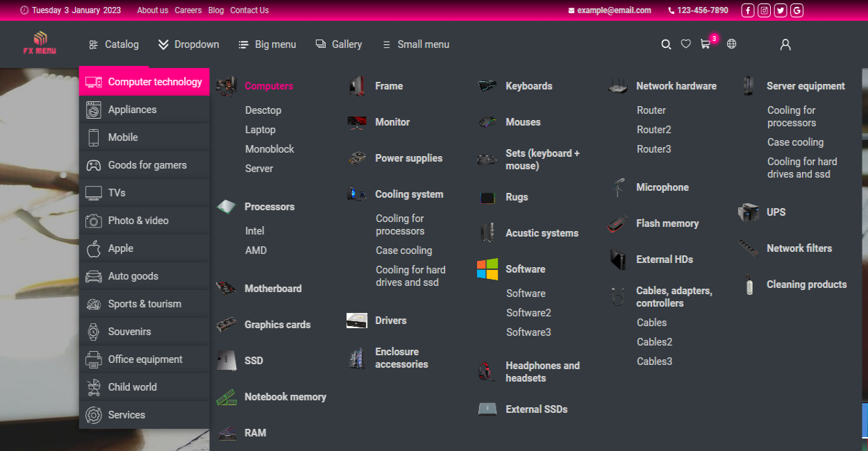The width and height of the screenshot is (868, 451).
Task: Open the wishlist heart icon
Action: [x=685, y=44]
